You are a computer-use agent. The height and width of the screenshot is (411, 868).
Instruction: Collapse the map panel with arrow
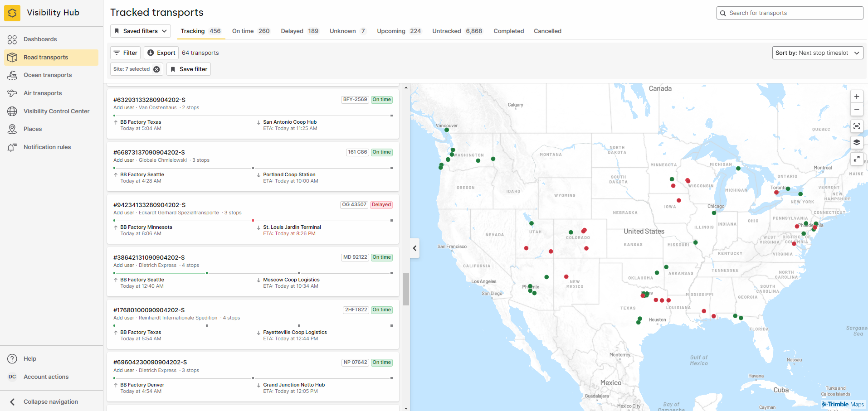click(414, 248)
